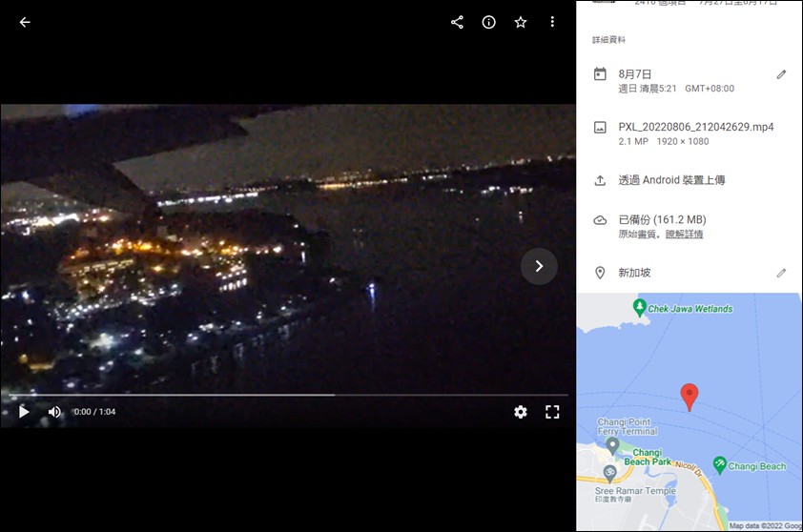Click the filename PXL_20220806_212042629.mp4
Image resolution: width=803 pixels, height=532 pixels.
[695, 127]
